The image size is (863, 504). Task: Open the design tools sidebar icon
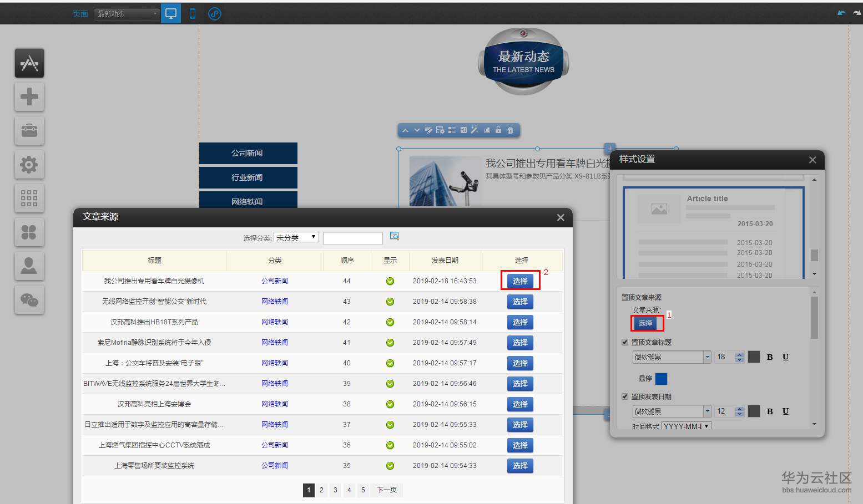(29, 63)
